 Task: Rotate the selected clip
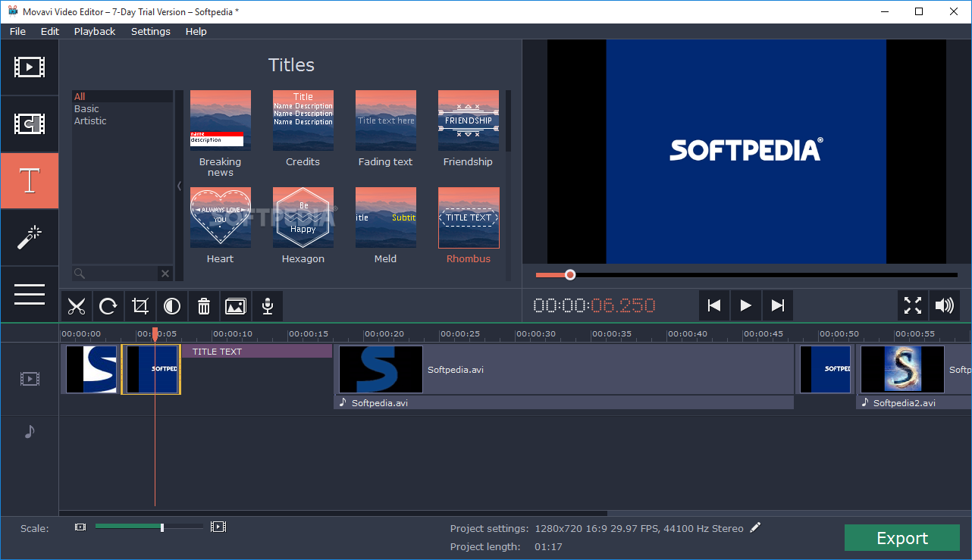pos(108,306)
